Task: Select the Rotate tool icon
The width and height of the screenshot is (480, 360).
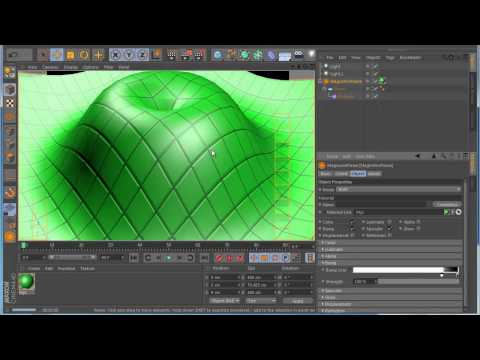Action: (x=84, y=54)
